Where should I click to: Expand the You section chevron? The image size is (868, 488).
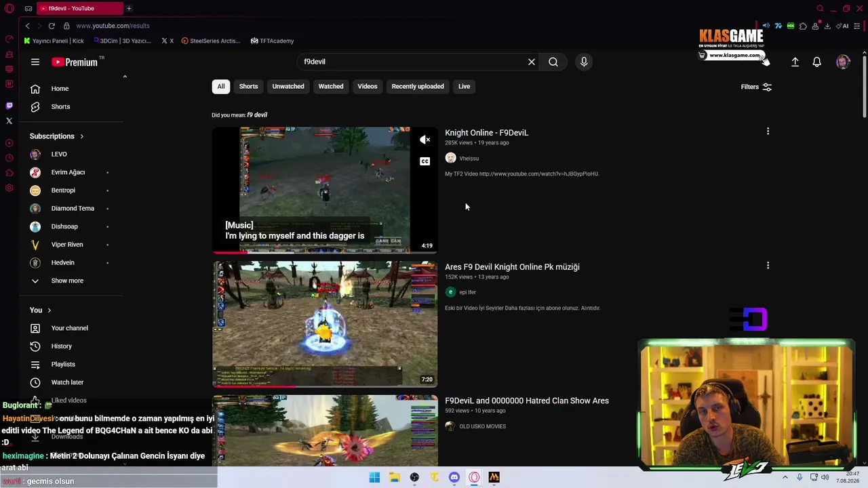tap(49, 310)
